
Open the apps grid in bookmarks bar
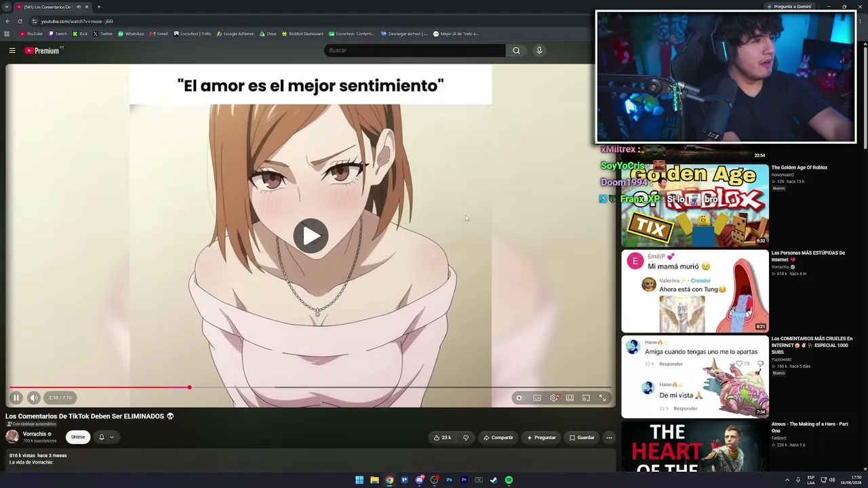[7, 34]
